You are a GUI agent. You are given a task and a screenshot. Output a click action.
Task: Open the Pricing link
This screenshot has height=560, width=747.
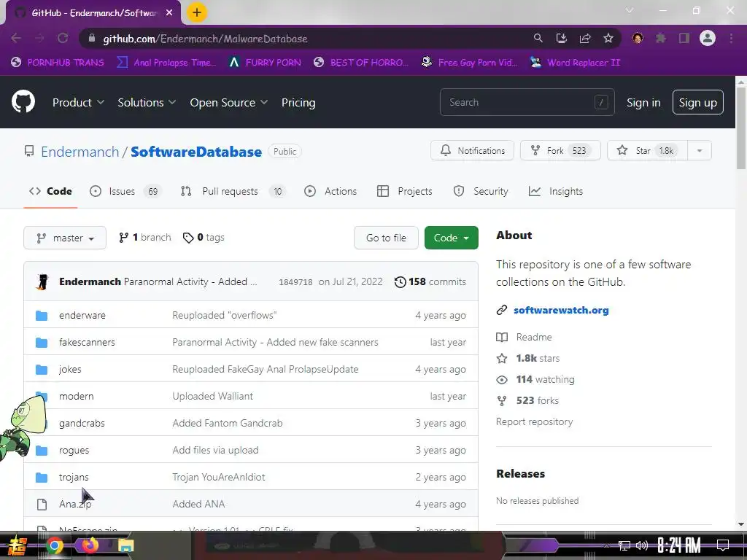click(x=298, y=102)
